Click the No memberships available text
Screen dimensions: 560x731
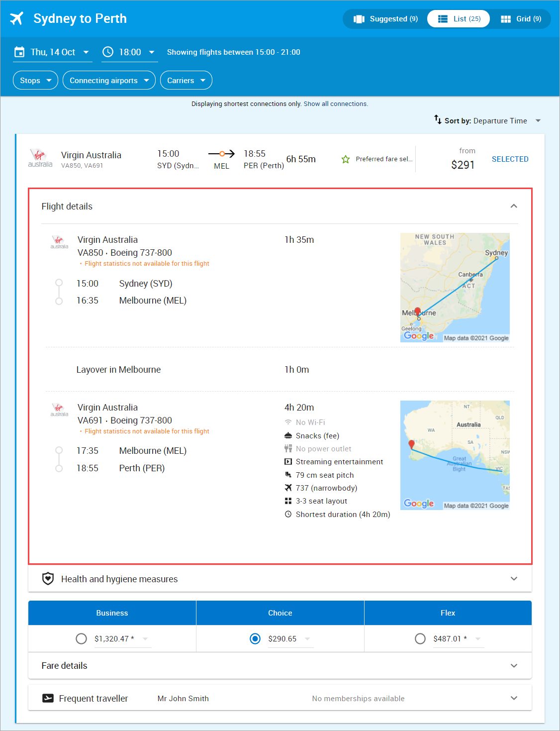358,699
